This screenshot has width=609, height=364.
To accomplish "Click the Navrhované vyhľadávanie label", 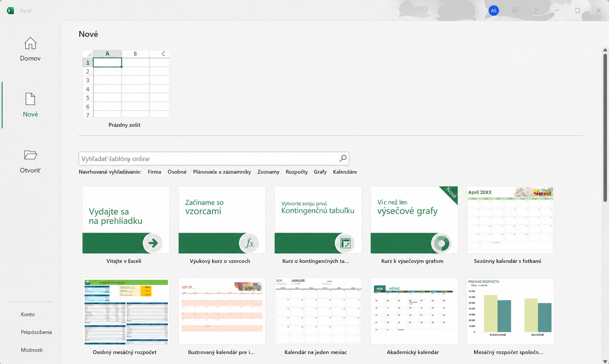I will (x=110, y=172).
